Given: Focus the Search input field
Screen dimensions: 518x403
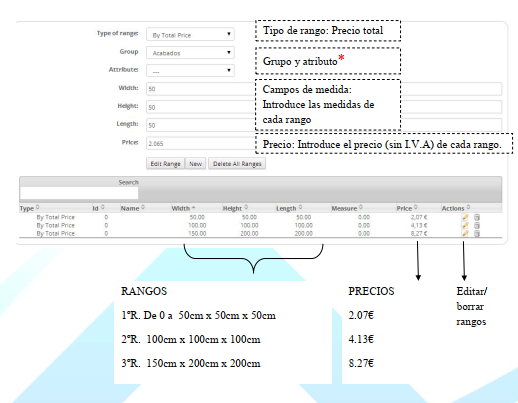Looking at the screenshot, I should click(x=79, y=193).
